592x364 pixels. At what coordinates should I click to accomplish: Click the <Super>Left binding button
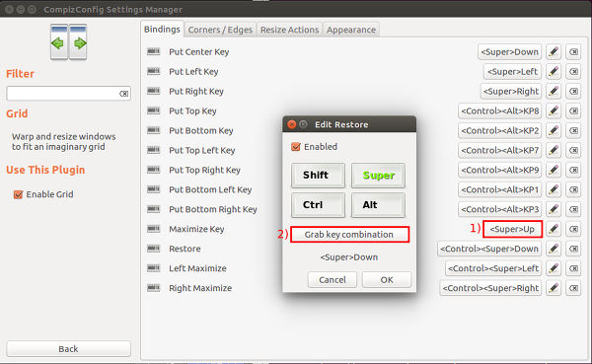(512, 72)
